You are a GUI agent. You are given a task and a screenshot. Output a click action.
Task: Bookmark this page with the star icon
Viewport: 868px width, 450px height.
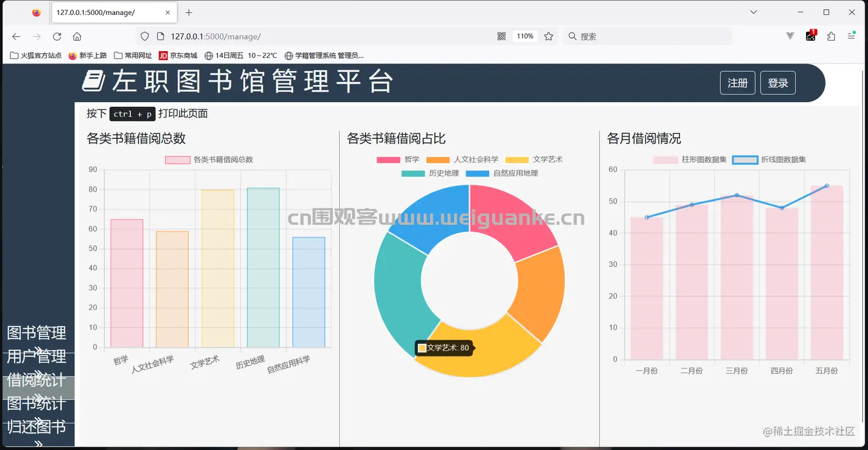coord(549,36)
